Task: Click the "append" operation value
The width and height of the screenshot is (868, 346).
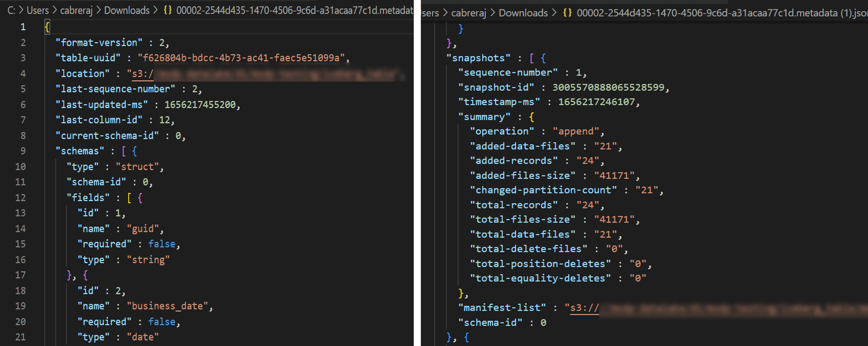Action: pyautogui.click(x=576, y=131)
